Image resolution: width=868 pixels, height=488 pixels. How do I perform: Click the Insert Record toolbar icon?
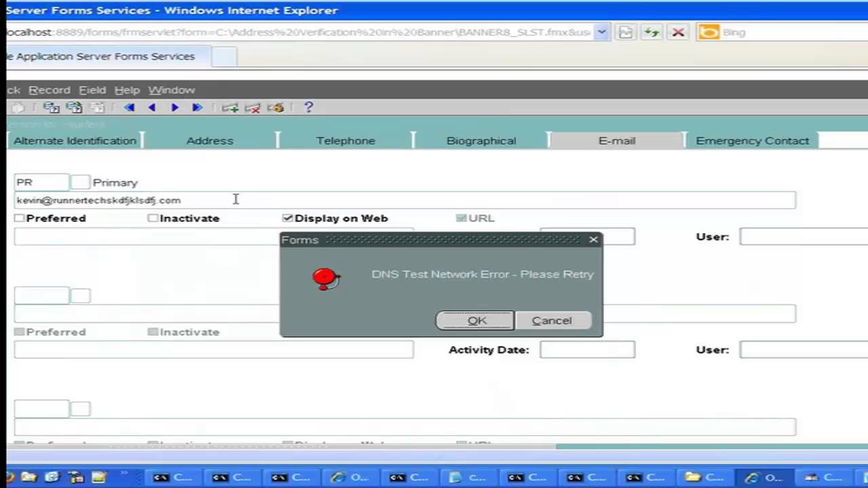[x=230, y=107]
